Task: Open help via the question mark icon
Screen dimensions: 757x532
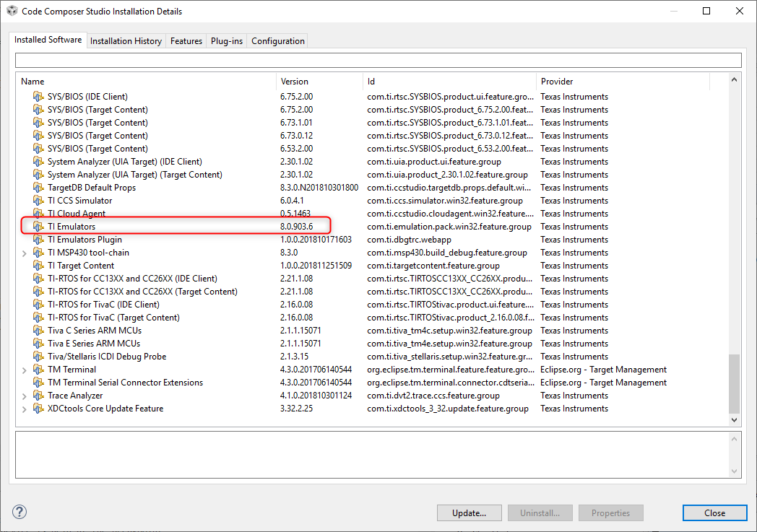Action: 20,512
